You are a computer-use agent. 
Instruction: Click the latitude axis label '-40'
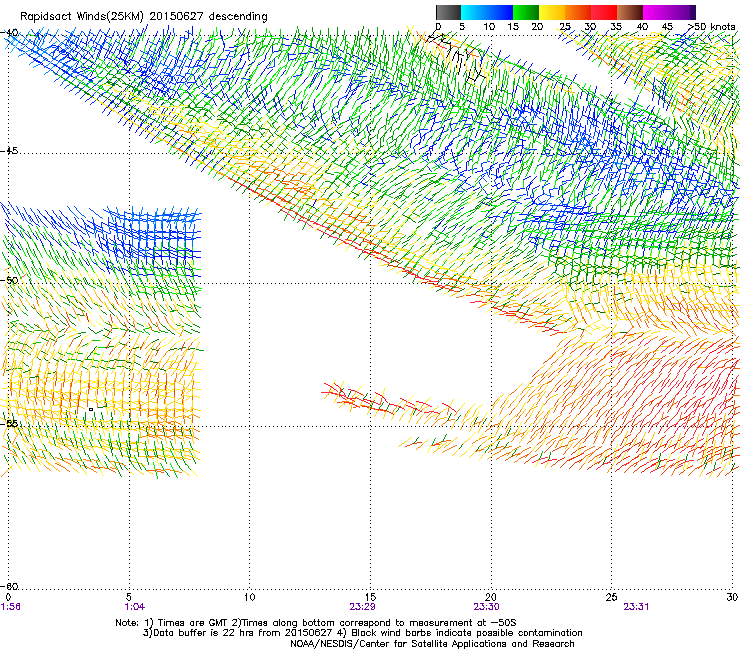[9, 33]
